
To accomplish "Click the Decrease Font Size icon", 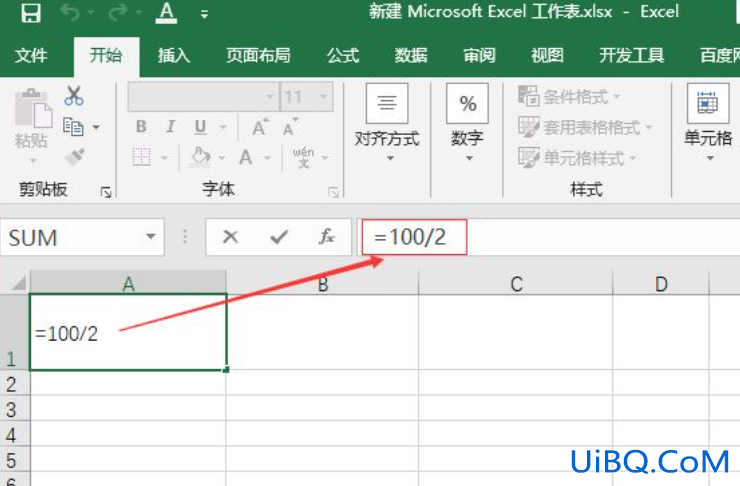I will point(290,127).
